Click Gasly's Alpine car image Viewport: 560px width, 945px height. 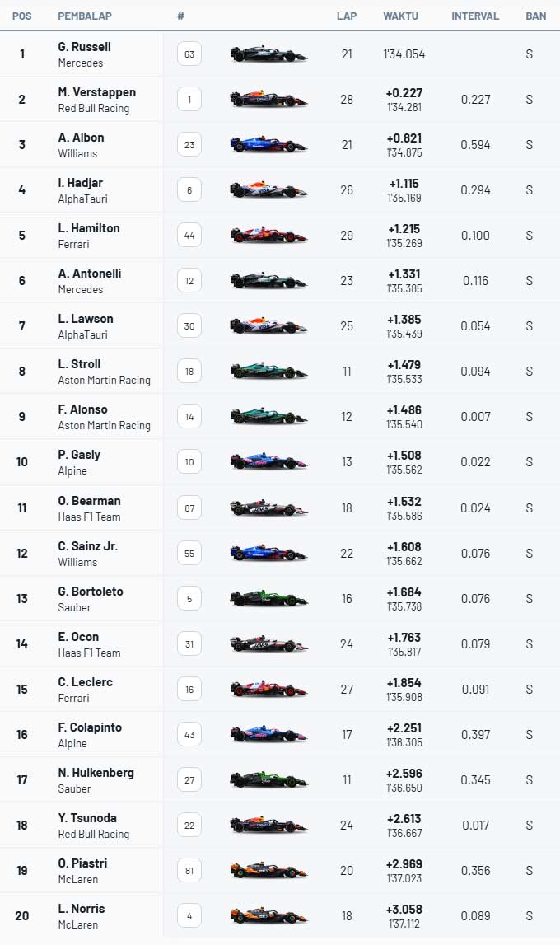click(x=268, y=462)
